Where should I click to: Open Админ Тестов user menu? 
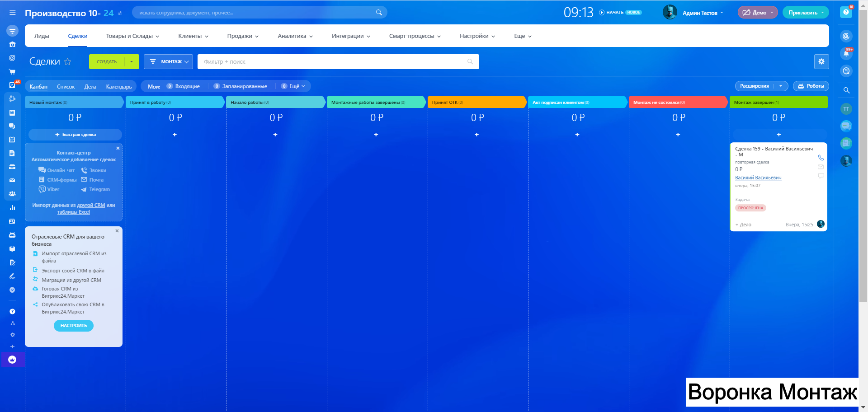tap(703, 13)
